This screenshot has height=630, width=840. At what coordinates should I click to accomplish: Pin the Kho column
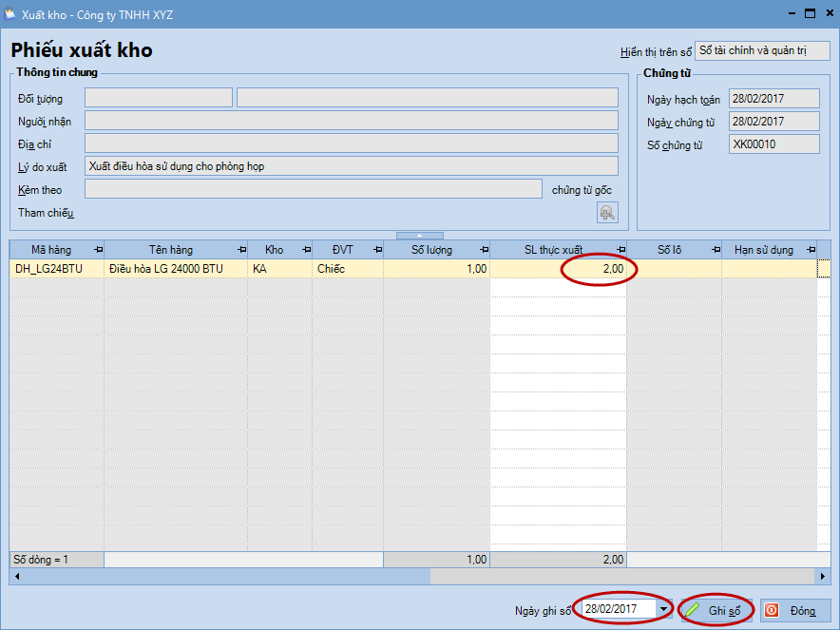coord(306,250)
